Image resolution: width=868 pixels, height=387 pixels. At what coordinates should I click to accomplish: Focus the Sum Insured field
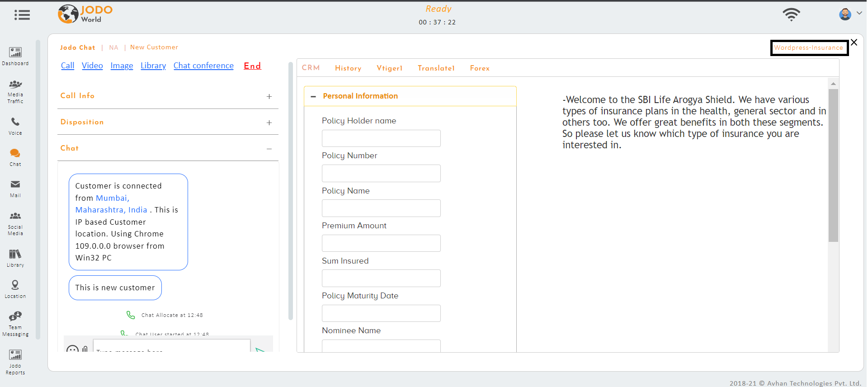[381, 278]
